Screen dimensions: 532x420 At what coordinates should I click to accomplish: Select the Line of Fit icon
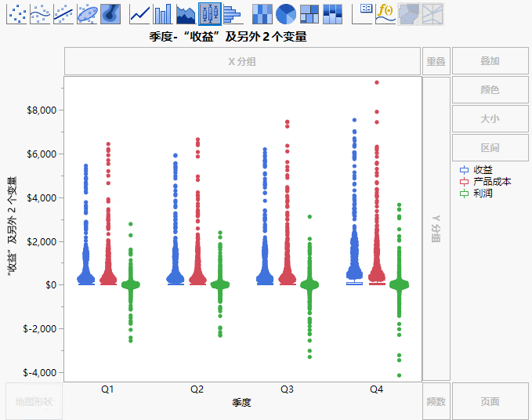pos(63,13)
